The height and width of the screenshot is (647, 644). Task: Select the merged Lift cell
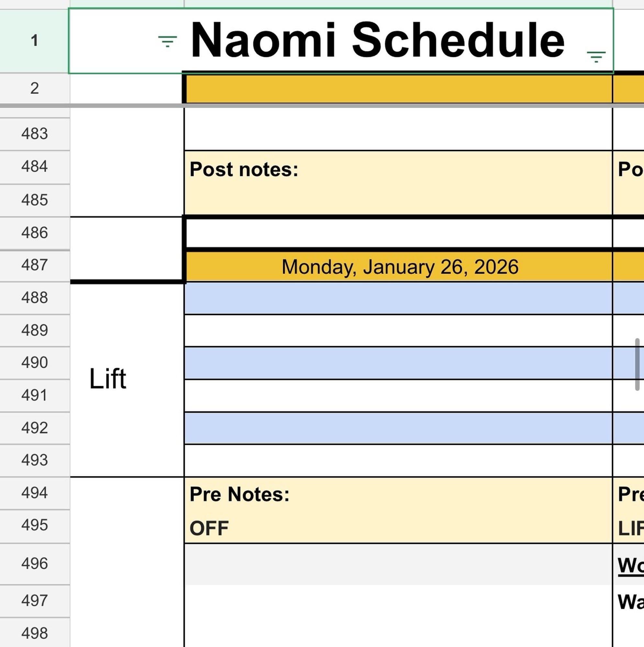coord(127,379)
